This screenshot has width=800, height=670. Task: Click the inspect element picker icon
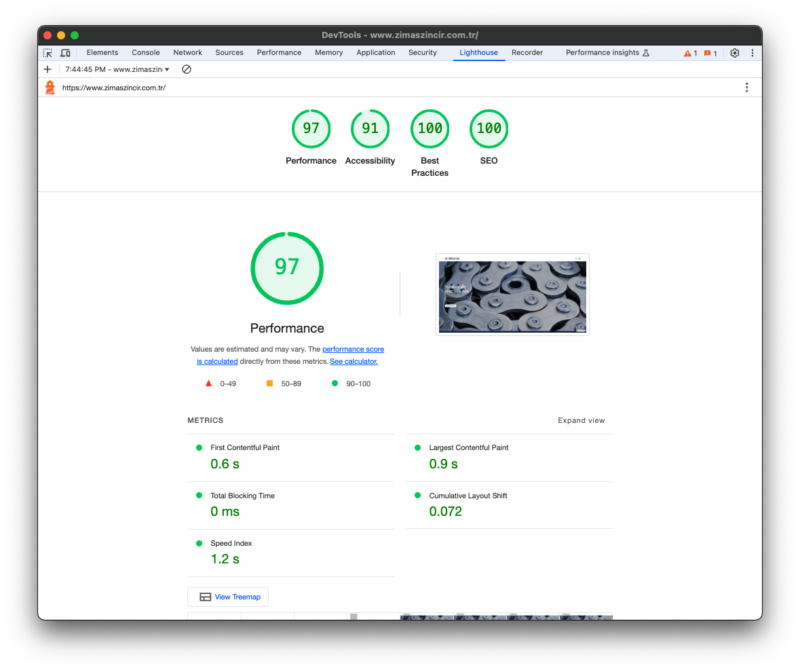pos(48,53)
